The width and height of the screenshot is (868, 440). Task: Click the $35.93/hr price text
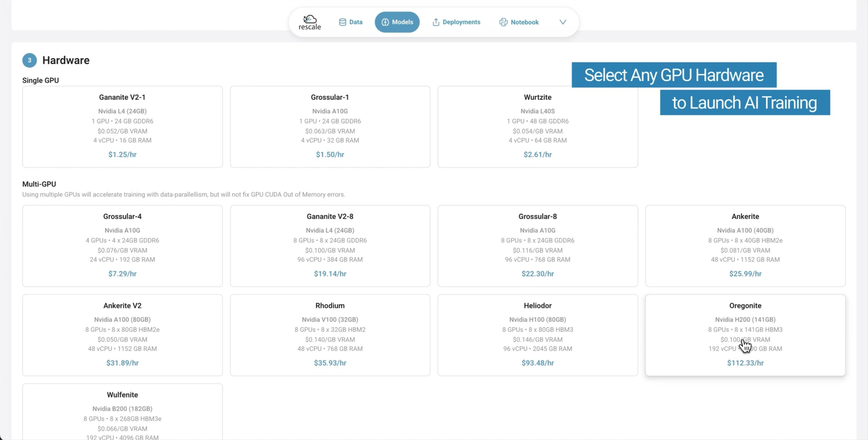(330, 363)
